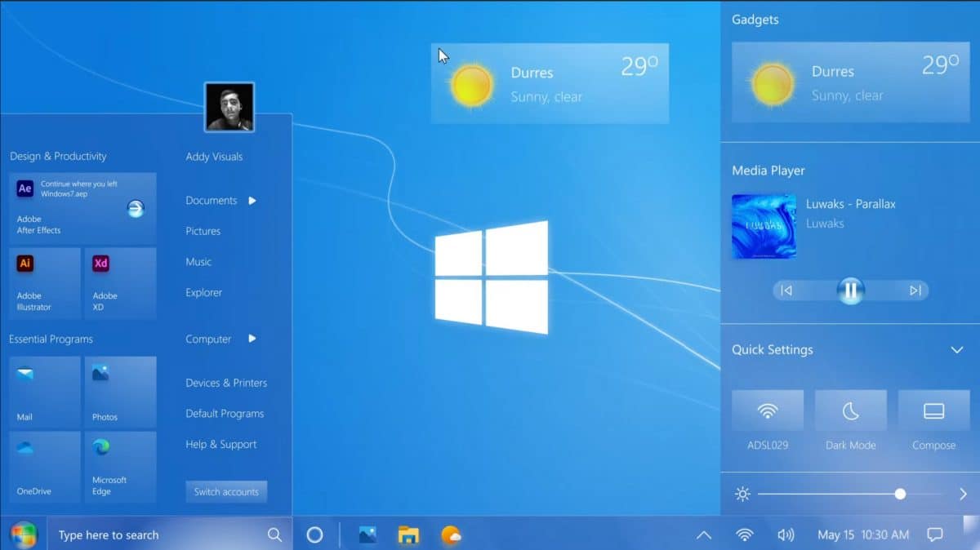Collapse the Quick Settings section

(957, 349)
